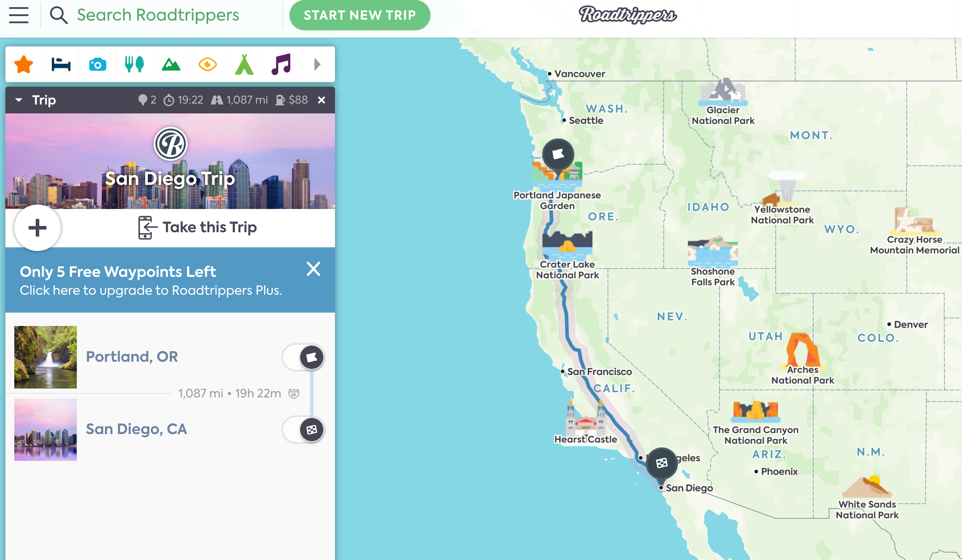Click the road distance icon
962x560 pixels.
(x=217, y=100)
